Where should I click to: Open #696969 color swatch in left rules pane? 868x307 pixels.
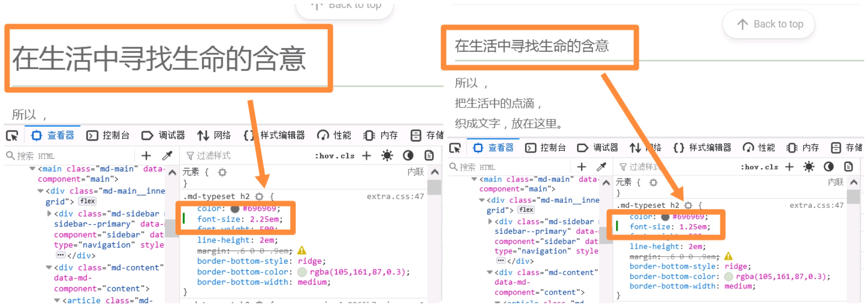(x=235, y=209)
